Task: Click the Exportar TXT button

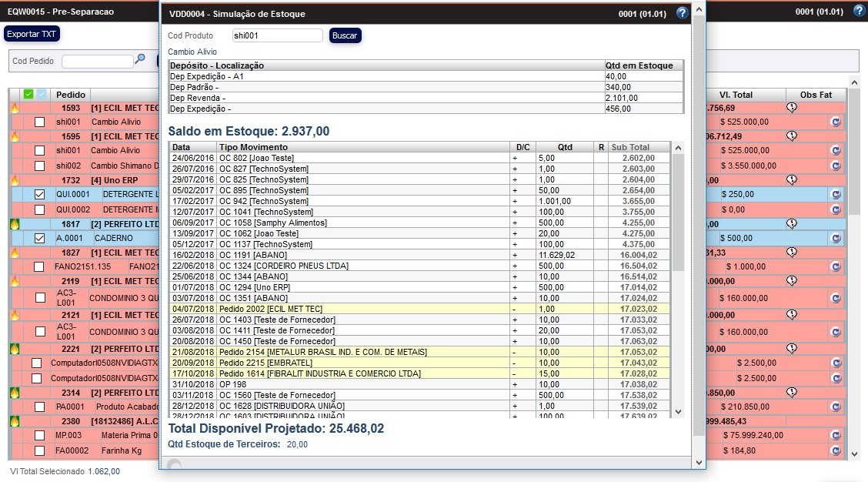Action: [32, 34]
